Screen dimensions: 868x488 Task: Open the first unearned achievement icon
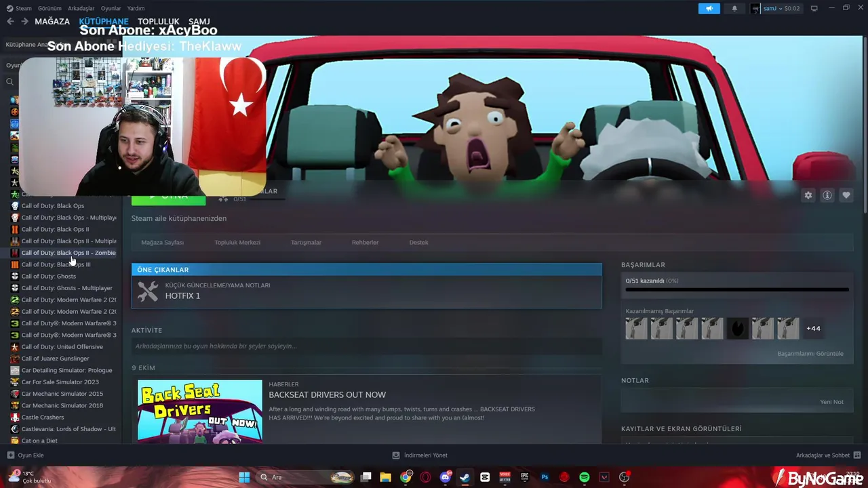click(x=636, y=328)
